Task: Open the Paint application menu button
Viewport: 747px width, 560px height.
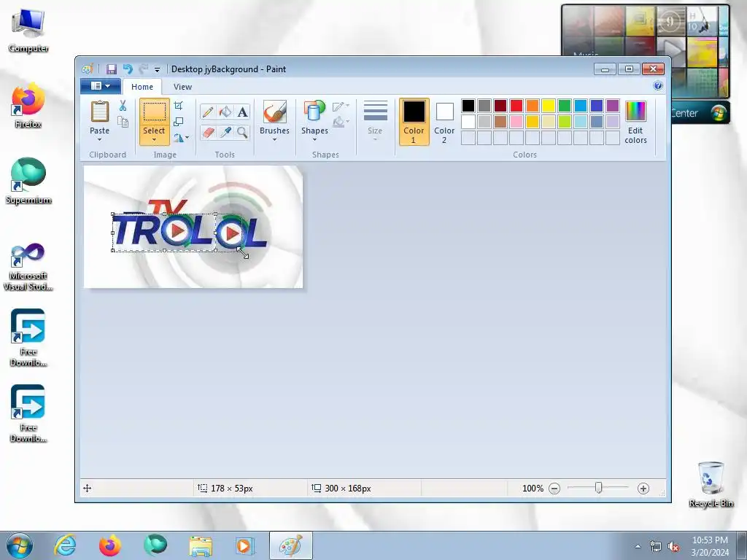Action: 101,86
